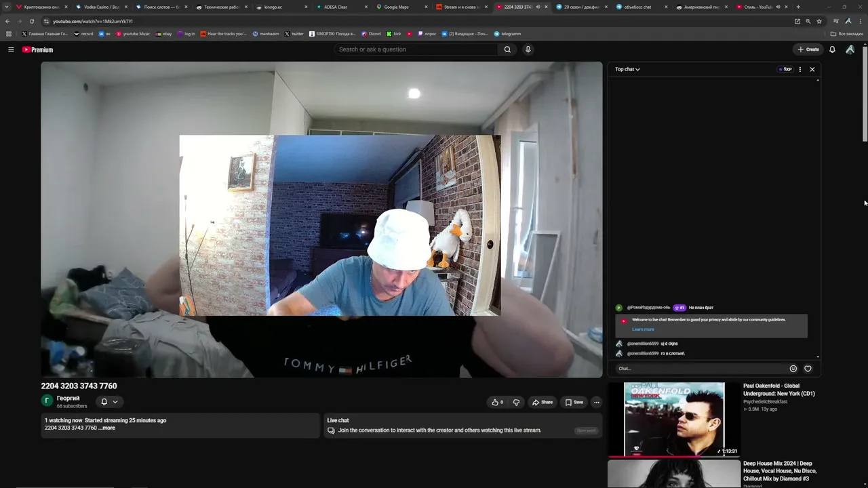Click the Георгий channel avatar
Screen dimensions: 868x488
47,401
